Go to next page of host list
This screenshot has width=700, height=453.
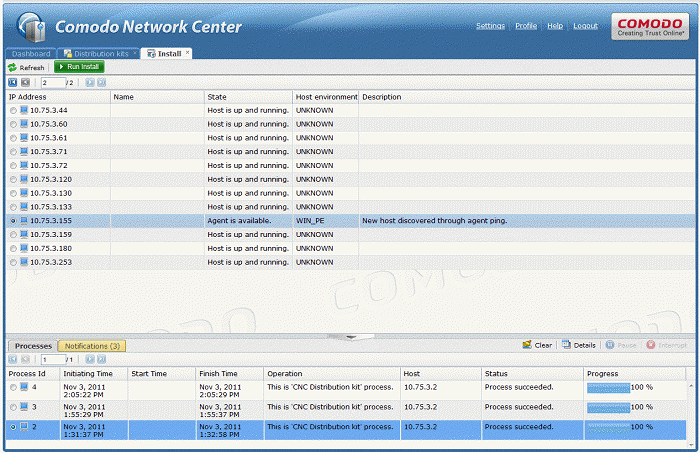[x=90, y=83]
